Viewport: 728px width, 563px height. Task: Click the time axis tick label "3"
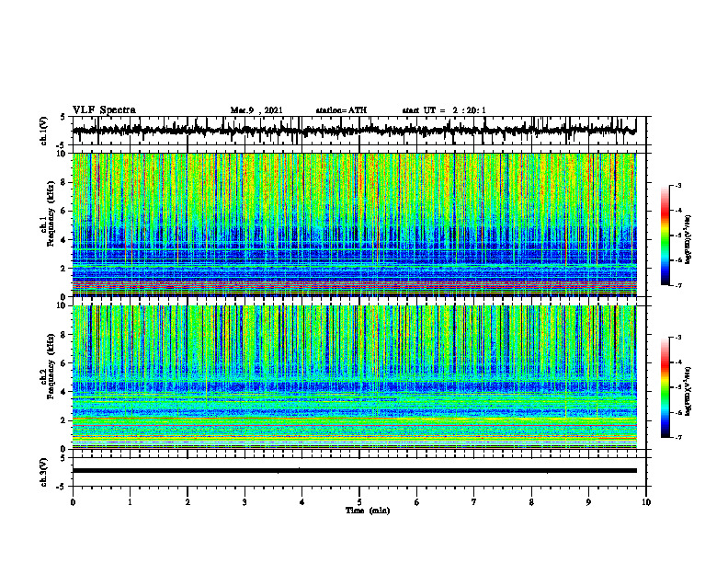pyautogui.click(x=245, y=502)
